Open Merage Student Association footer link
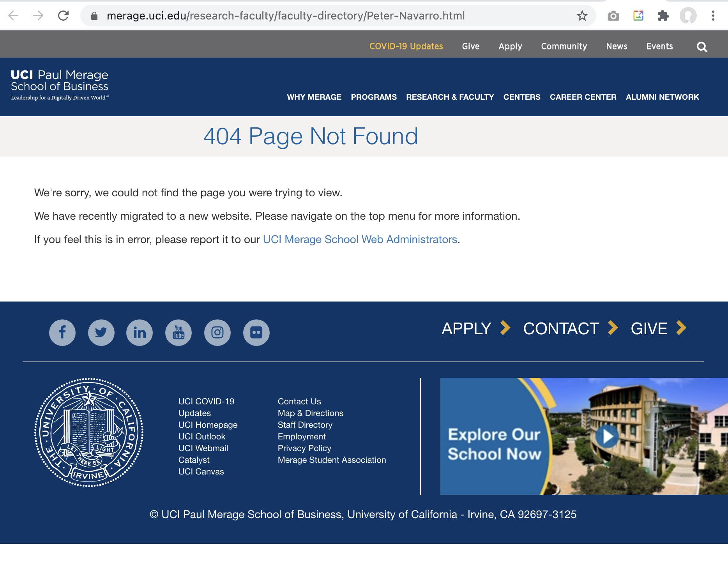 332,460
